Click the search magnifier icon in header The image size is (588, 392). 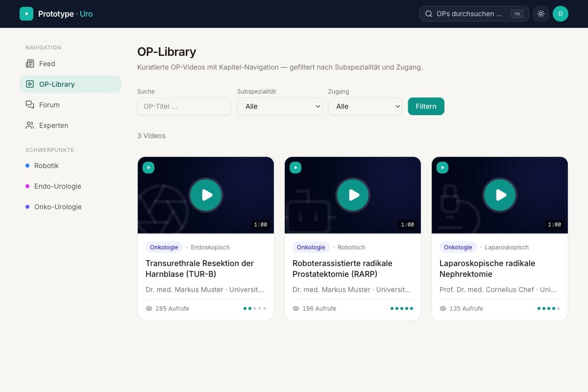(x=429, y=14)
